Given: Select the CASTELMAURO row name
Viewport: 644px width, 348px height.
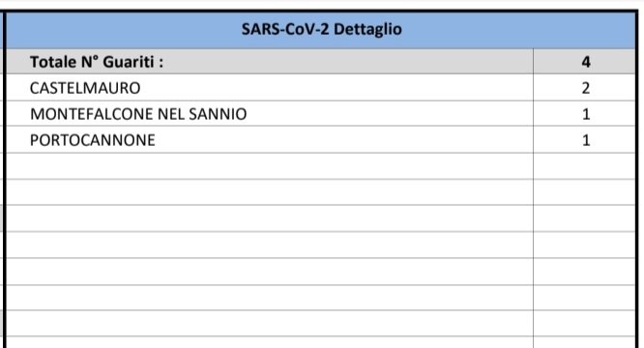Looking at the screenshot, I should click(85, 88).
